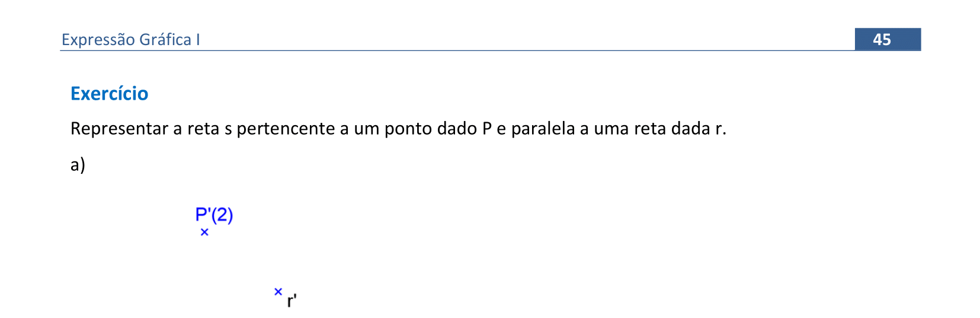Click the "(2)" elevation in the P' label

pos(223,215)
